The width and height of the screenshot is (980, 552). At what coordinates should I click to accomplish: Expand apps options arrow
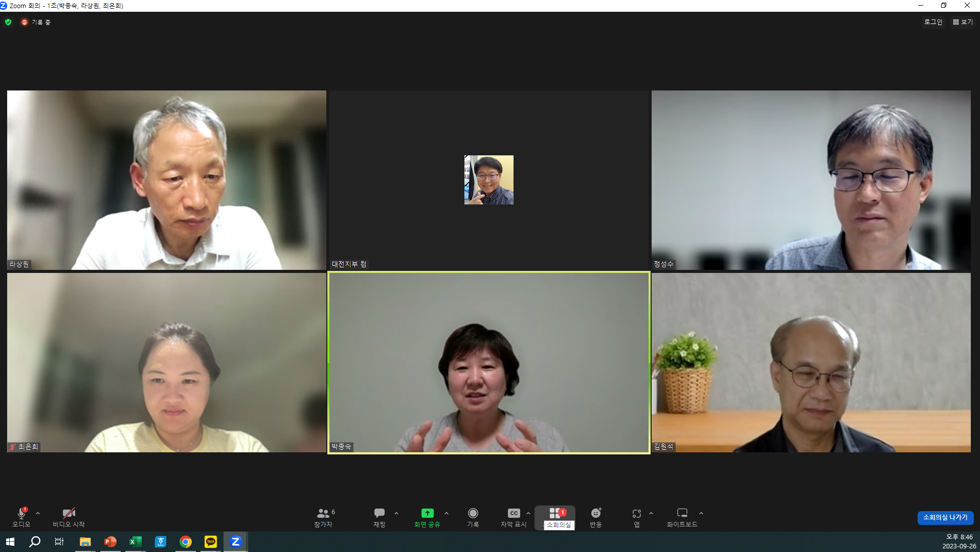651,513
